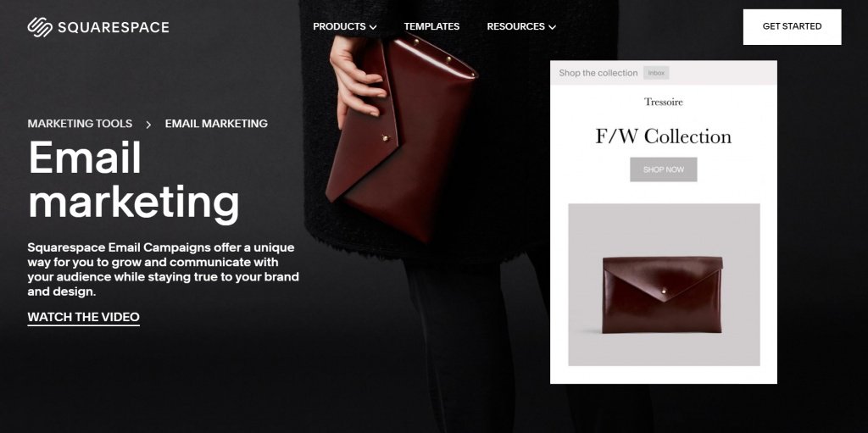Click the WATCH THE VIDEO link
Image resolution: width=868 pixels, height=433 pixels.
(x=84, y=317)
